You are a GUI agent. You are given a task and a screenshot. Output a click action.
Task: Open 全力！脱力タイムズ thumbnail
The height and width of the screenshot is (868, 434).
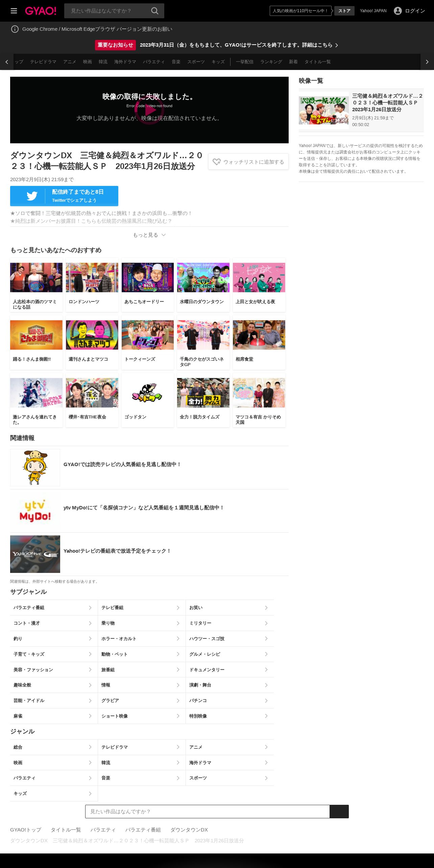coord(203,393)
